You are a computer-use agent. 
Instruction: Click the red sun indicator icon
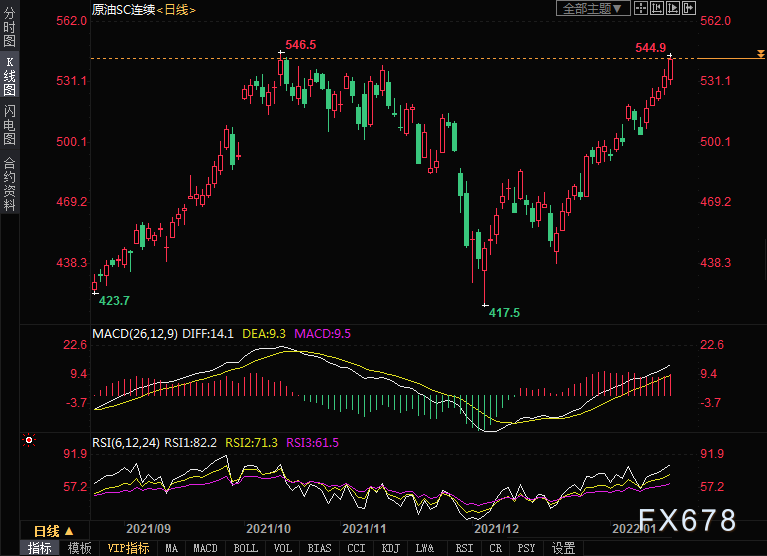[29, 441]
